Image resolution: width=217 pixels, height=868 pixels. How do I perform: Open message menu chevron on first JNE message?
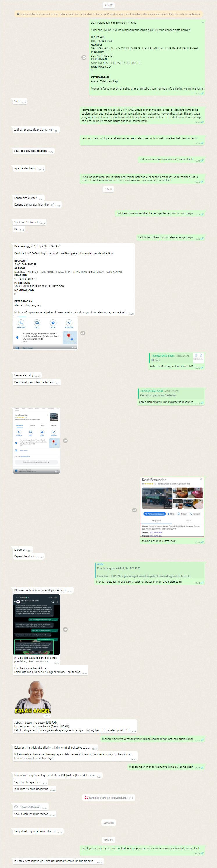[202, 23]
